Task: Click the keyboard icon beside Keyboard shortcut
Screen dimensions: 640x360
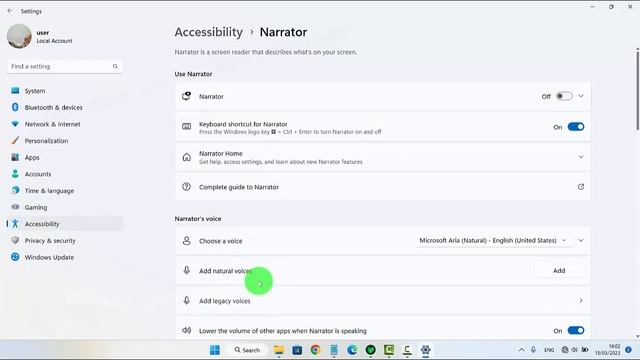Action: pos(187,127)
